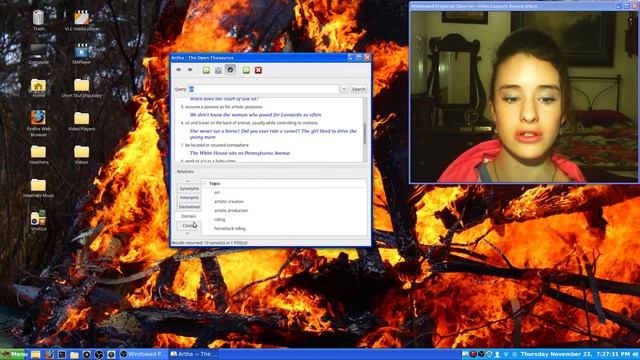Select the 'Short Stuf' folder beside Home icon
This screenshot has height=360, width=640.
pyautogui.click(x=82, y=87)
